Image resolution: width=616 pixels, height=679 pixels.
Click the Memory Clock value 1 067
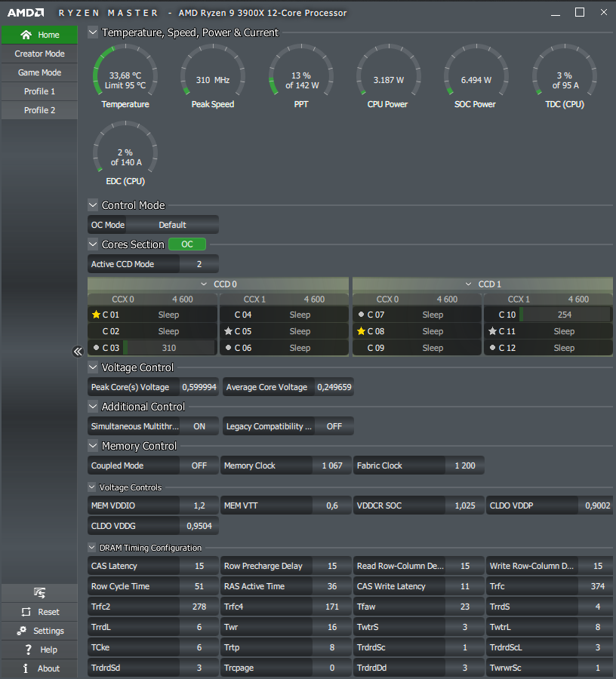tap(332, 465)
